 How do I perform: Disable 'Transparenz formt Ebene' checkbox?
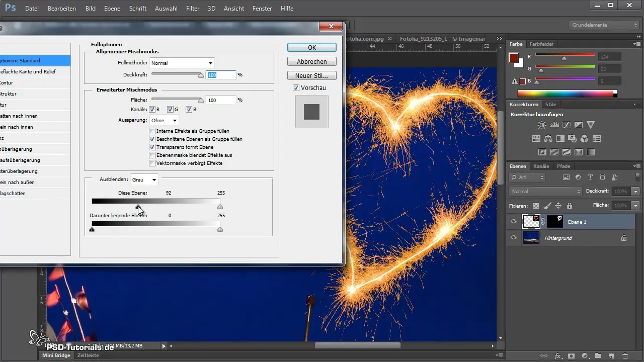[x=152, y=147]
